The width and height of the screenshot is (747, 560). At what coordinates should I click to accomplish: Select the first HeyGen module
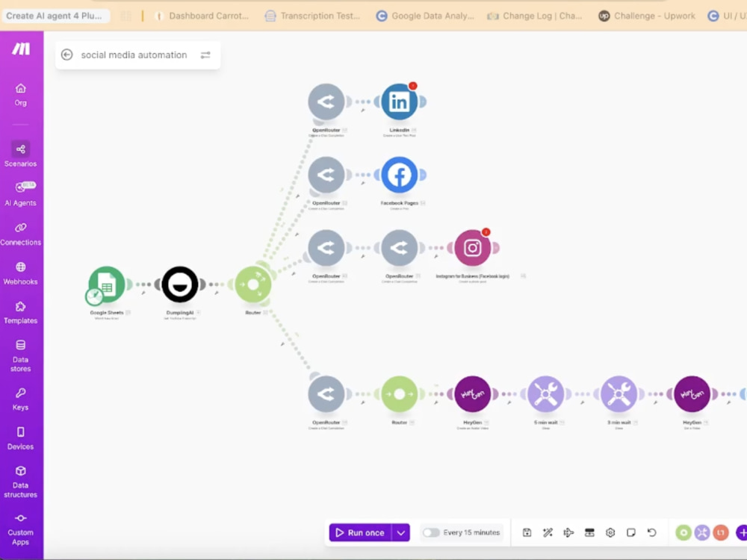coord(473,393)
